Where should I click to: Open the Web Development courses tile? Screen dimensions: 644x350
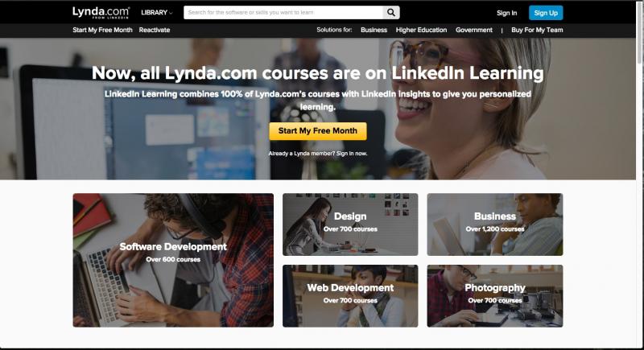click(x=350, y=296)
